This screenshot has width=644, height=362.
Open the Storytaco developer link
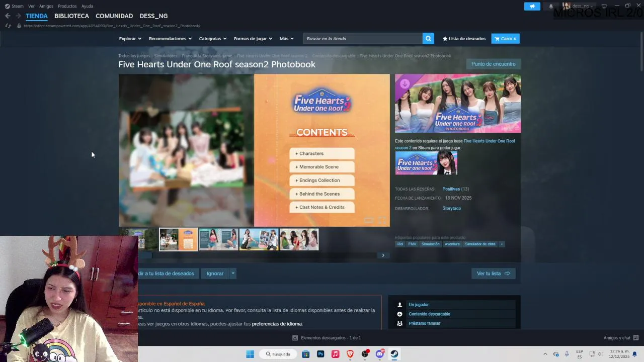pyautogui.click(x=451, y=208)
